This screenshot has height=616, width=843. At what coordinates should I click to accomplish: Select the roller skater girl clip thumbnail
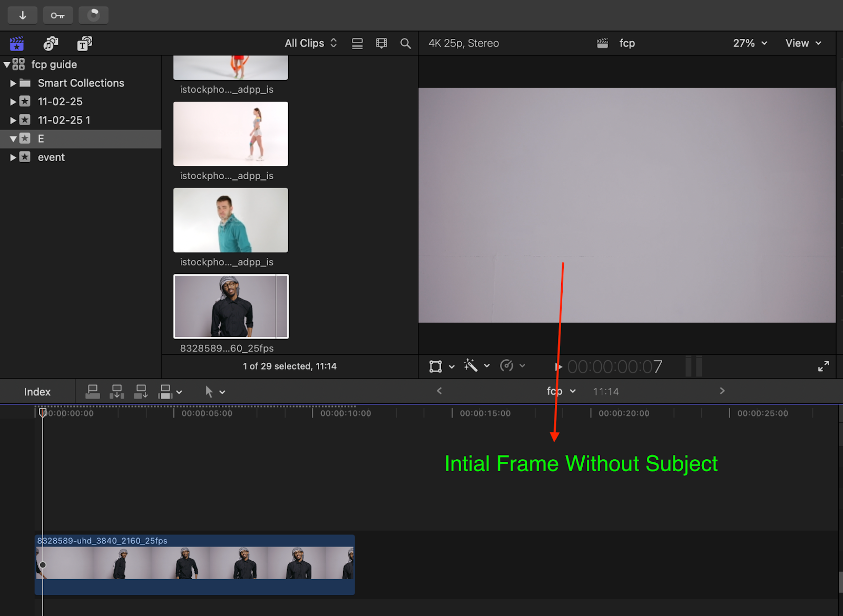(x=231, y=134)
